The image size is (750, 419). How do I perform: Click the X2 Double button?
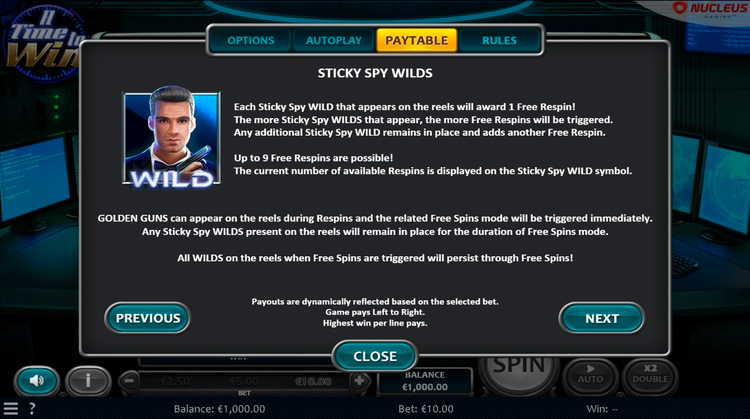650,375
